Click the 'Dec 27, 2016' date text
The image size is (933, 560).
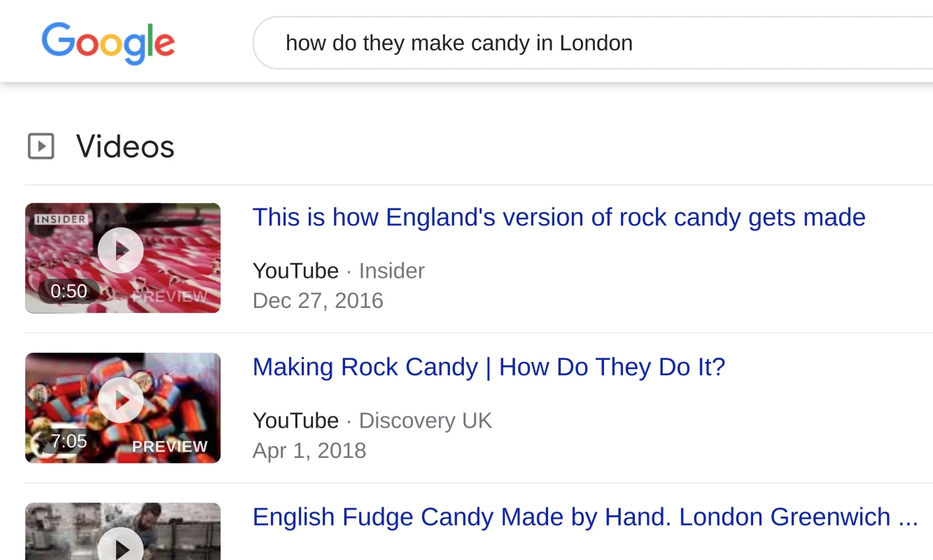tap(318, 300)
